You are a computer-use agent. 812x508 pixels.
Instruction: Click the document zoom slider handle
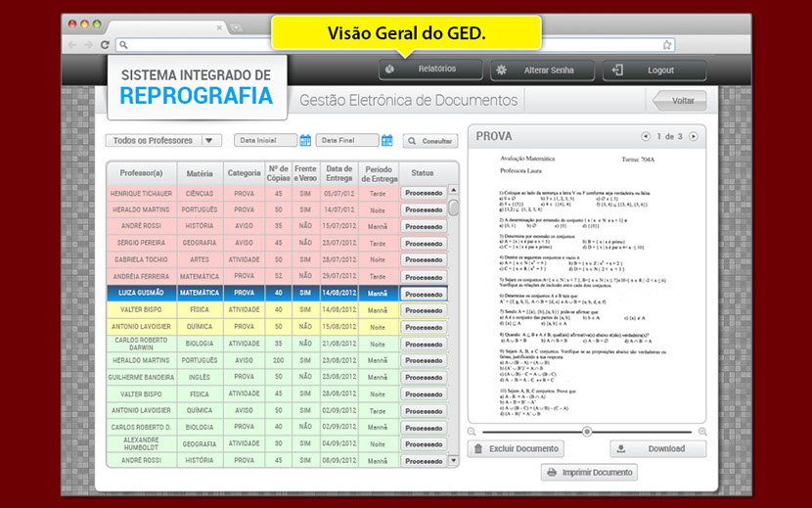tap(587, 432)
